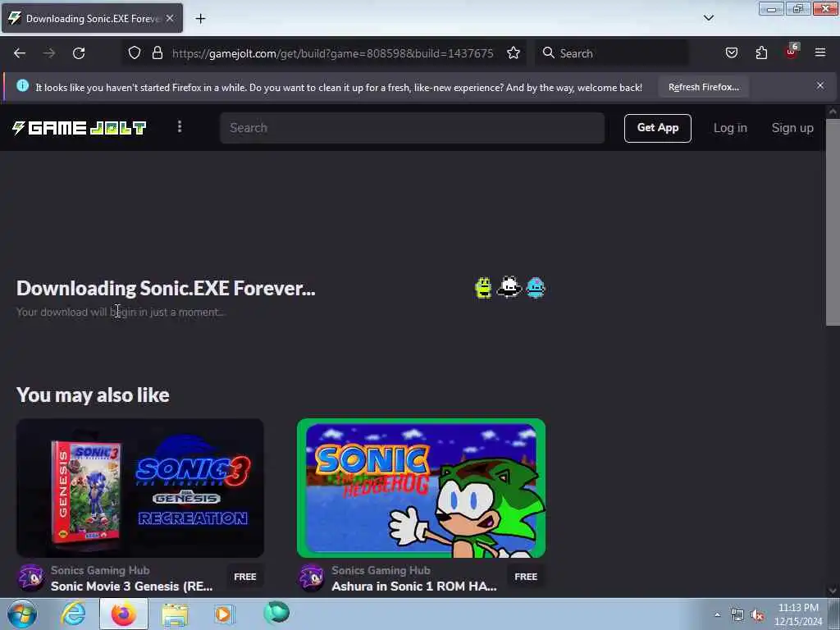Focus the URL address bar
Viewport: 840px width, 630px height.
pyautogui.click(x=332, y=53)
